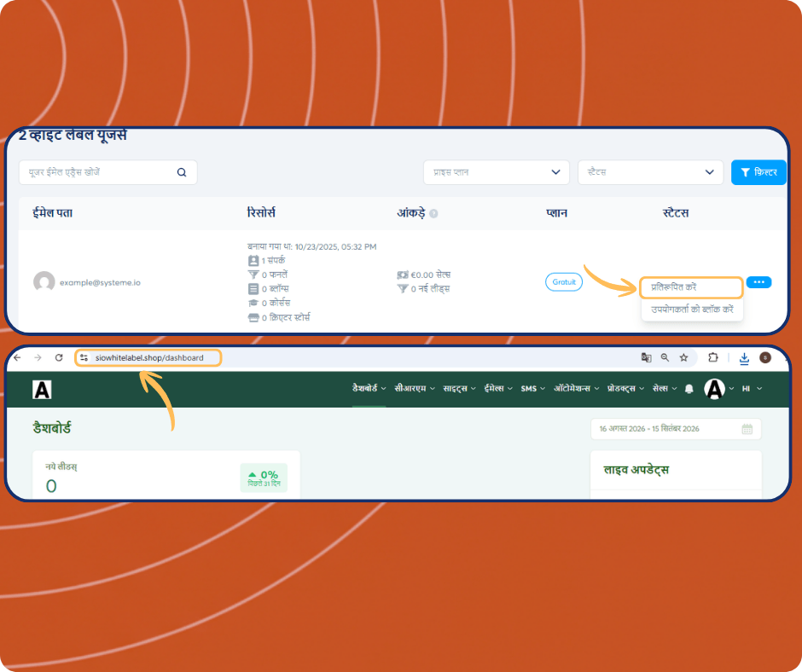Click the लाइव अपडेट्स heading
Image resolution: width=802 pixels, height=672 pixels.
coord(636,470)
